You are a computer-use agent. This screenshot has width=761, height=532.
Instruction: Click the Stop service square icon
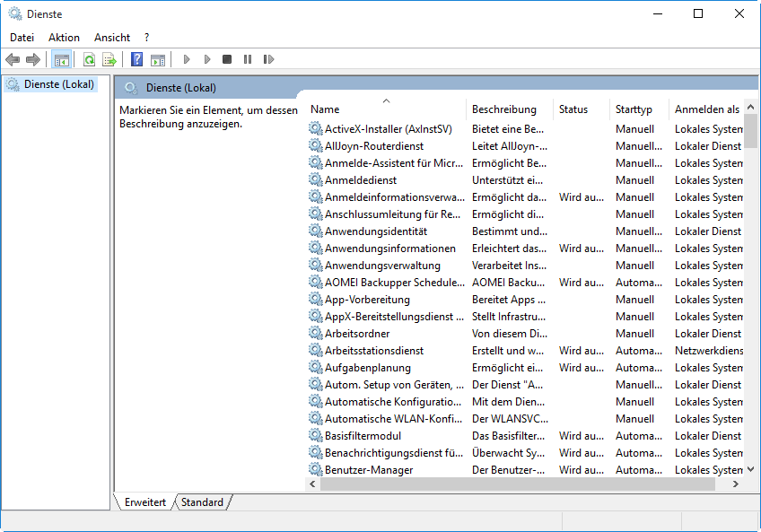point(227,59)
